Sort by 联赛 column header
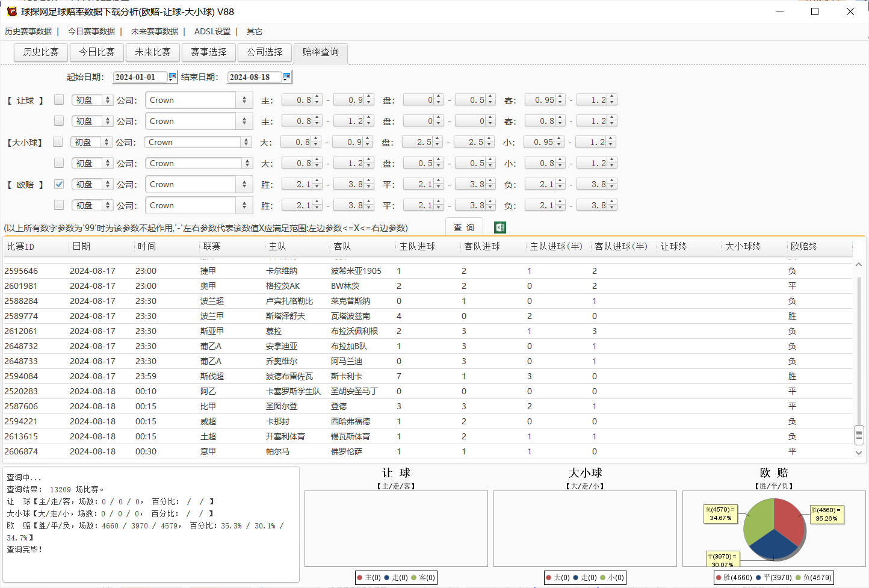The height and width of the screenshot is (588, 869). point(232,246)
